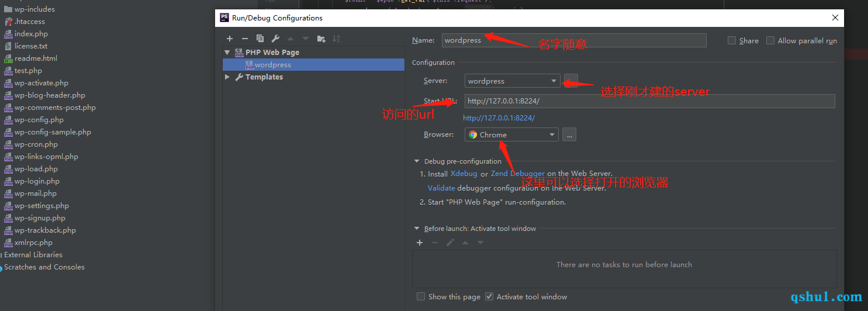This screenshot has height=311, width=868.
Task: Select wp-load.php in the project tree
Action: click(36, 169)
